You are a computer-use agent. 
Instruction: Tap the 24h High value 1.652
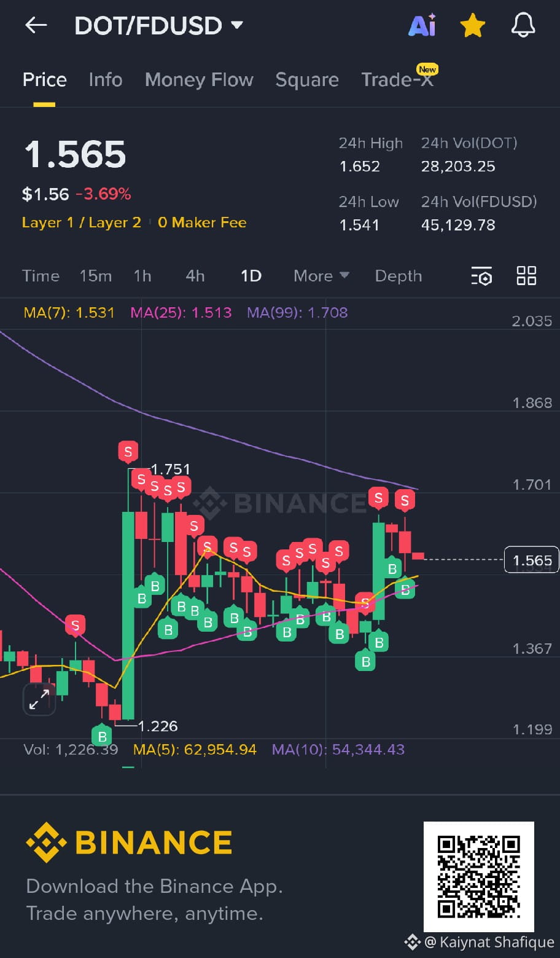tap(360, 166)
